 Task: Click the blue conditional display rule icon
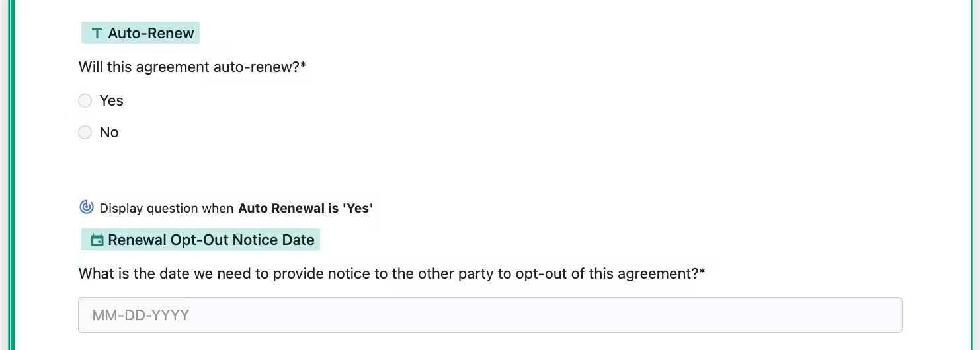pos(87,207)
